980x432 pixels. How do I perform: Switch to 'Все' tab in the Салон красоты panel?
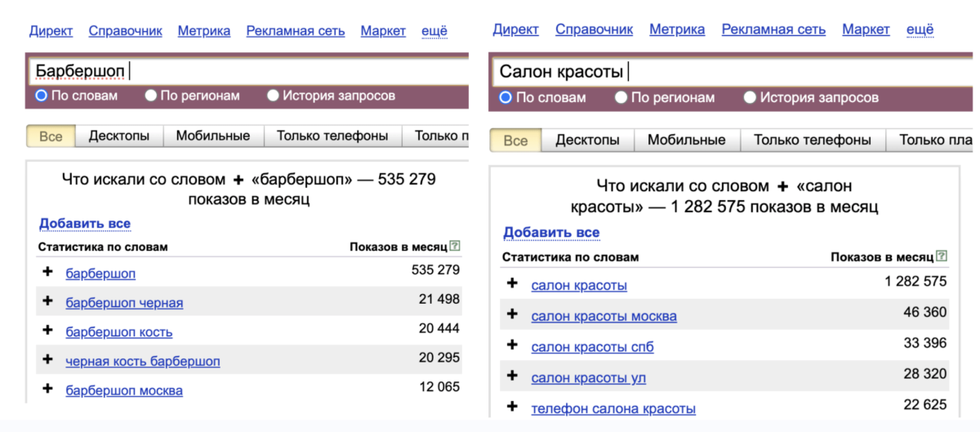click(515, 140)
